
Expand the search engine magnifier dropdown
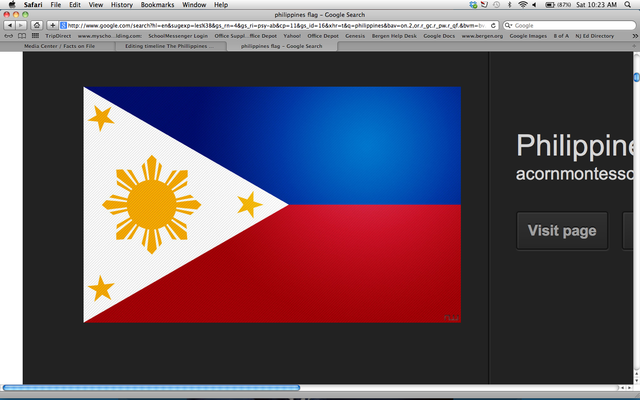(x=509, y=25)
